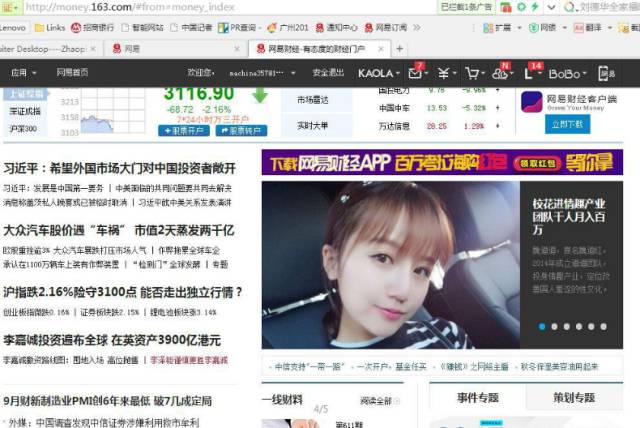Open the mobile phone icon in NetEase bar
Viewport: 640px width, 428px height.
[604, 73]
